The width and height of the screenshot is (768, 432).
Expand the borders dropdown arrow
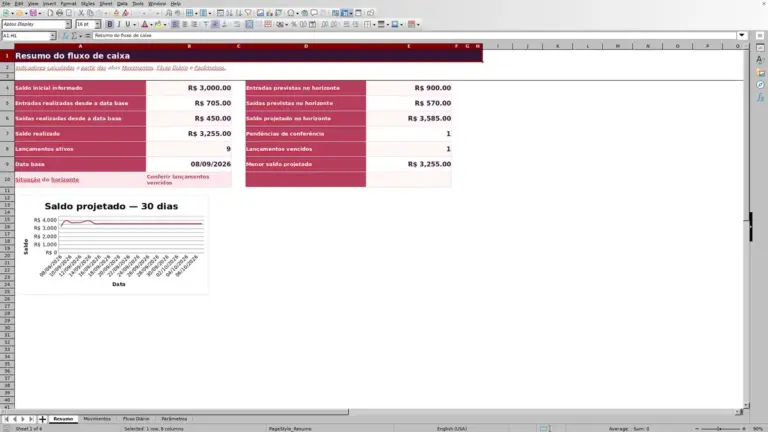(374, 24)
